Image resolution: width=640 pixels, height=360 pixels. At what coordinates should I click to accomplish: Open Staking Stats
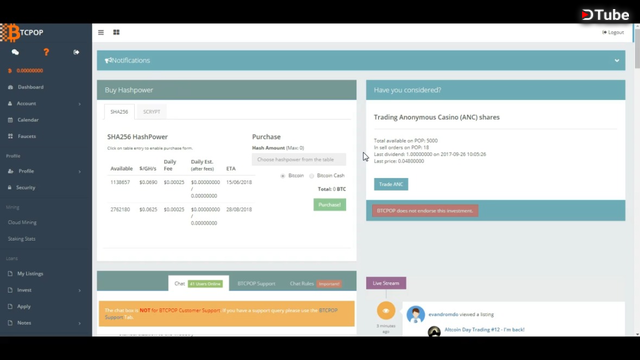pos(22,239)
